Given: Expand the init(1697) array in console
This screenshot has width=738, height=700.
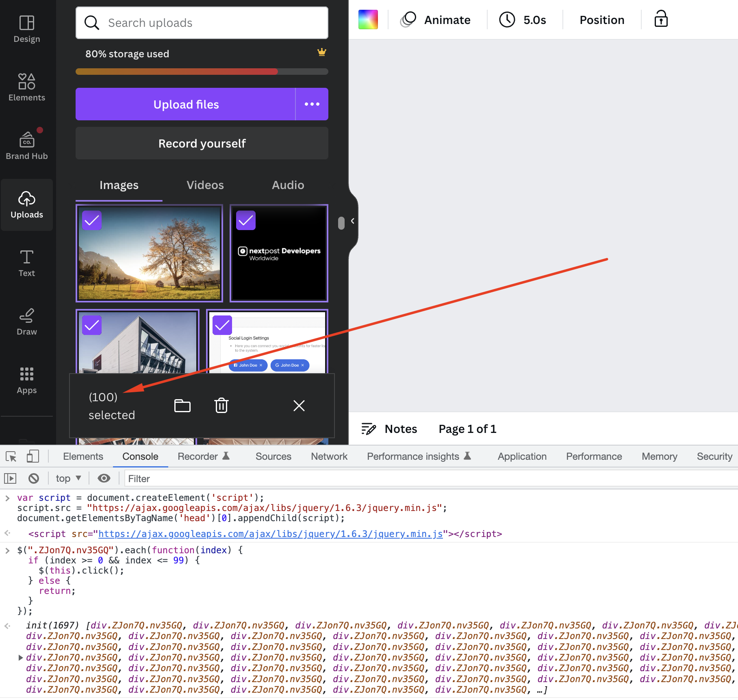Looking at the screenshot, I should [x=21, y=657].
